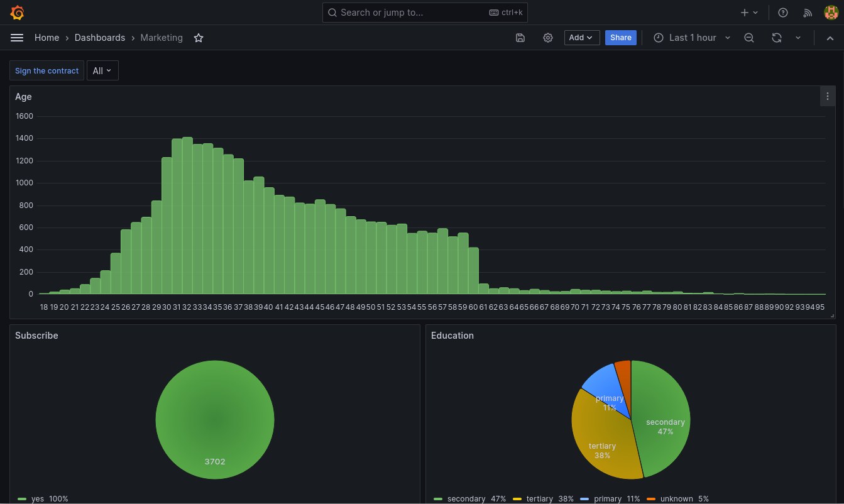
Task: Open the 'All' variable dropdown
Action: [x=102, y=70]
